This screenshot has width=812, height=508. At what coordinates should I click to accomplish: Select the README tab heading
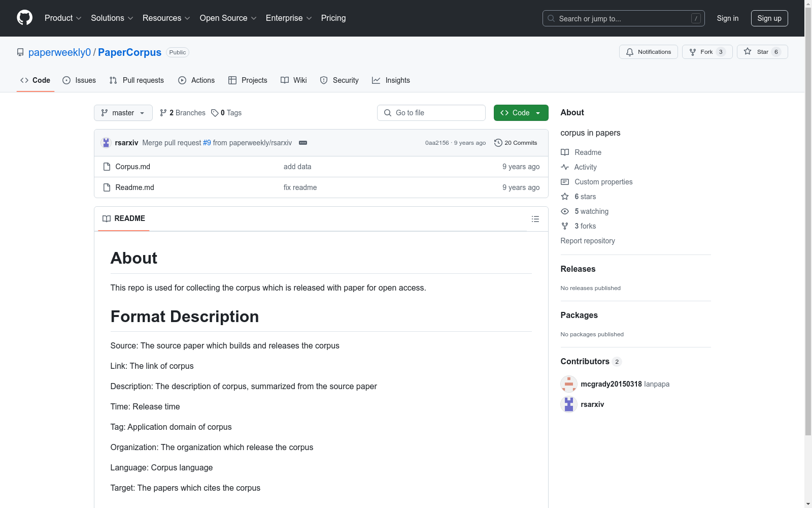tap(124, 218)
